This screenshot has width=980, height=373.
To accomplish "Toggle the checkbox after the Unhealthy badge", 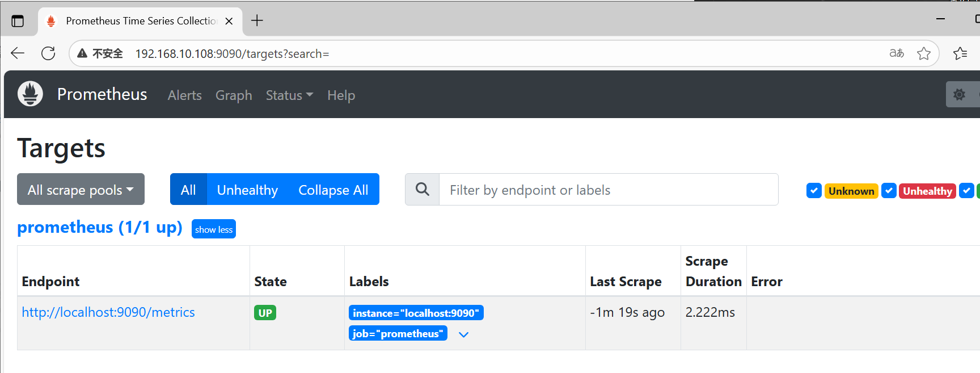I will [966, 191].
